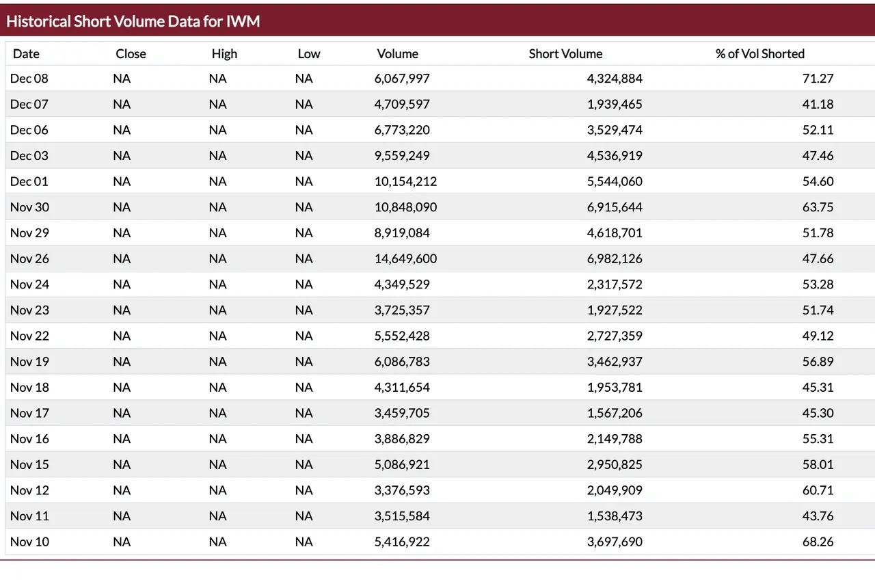This screenshot has width=875, height=588.
Task: Select the Dec 03 date cell
Action: (x=29, y=156)
